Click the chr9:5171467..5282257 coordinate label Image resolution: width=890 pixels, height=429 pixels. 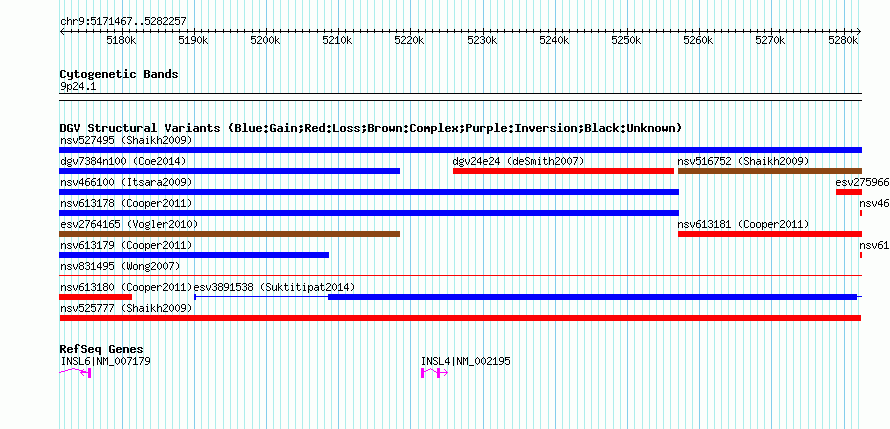pos(123,22)
